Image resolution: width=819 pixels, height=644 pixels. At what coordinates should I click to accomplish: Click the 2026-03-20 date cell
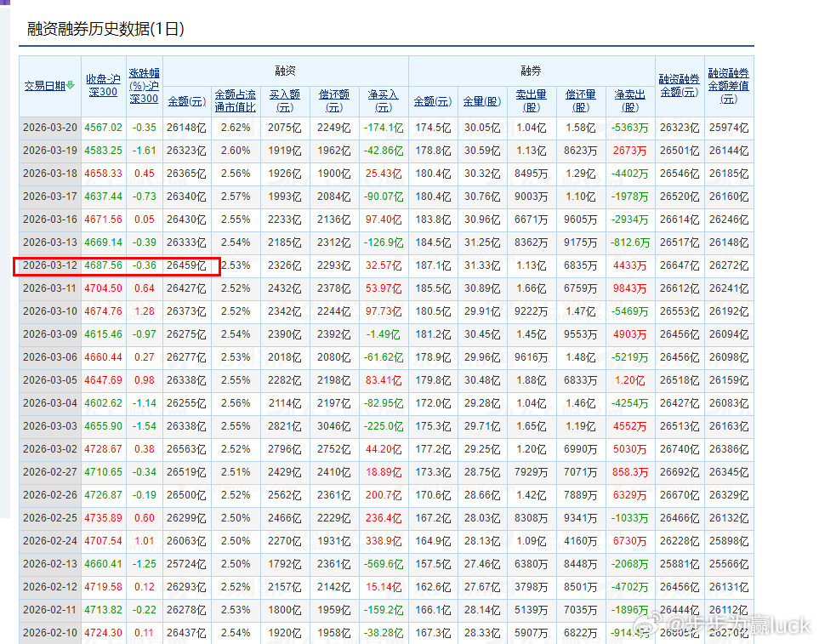click(x=49, y=128)
